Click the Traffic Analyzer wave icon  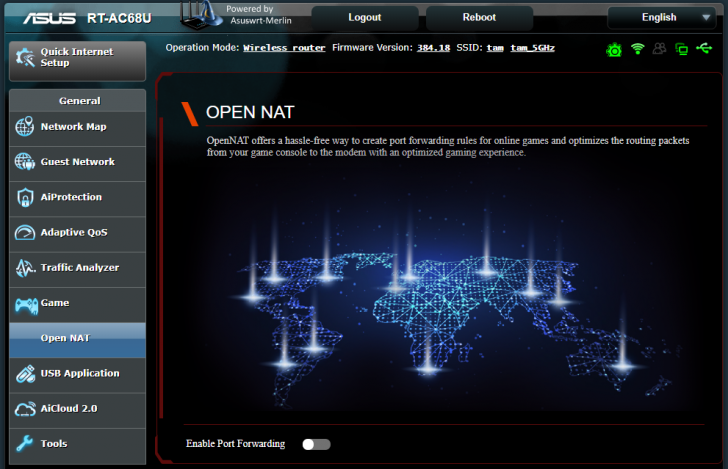tap(26, 267)
